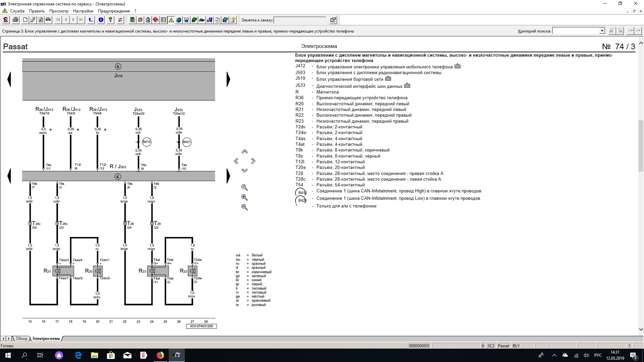Switch to the Обзор tab
Viewport: 644px width, 362px height.
21,339
